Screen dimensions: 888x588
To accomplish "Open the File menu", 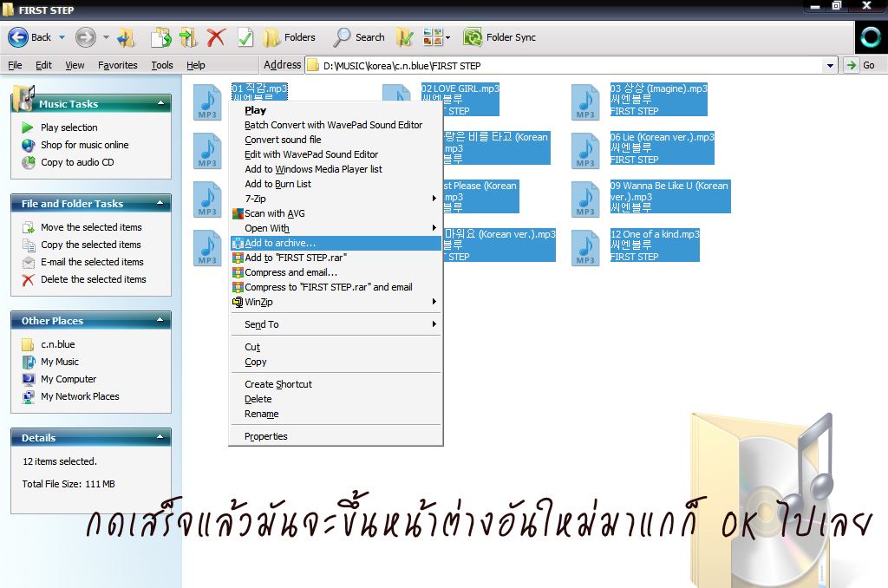I will coord(16,65).
